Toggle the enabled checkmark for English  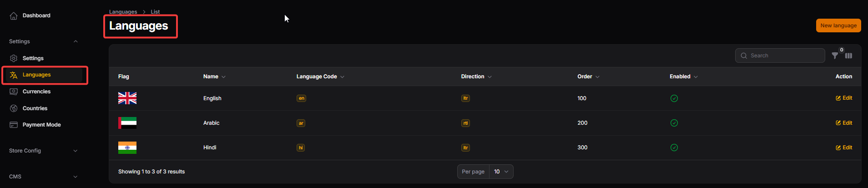coord(674,98)
